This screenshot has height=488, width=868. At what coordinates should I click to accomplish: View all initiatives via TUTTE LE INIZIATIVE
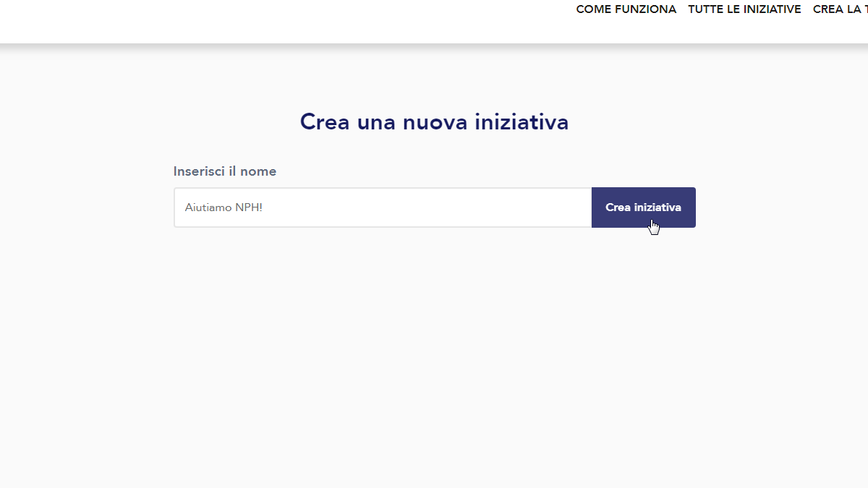pos(744,9)
